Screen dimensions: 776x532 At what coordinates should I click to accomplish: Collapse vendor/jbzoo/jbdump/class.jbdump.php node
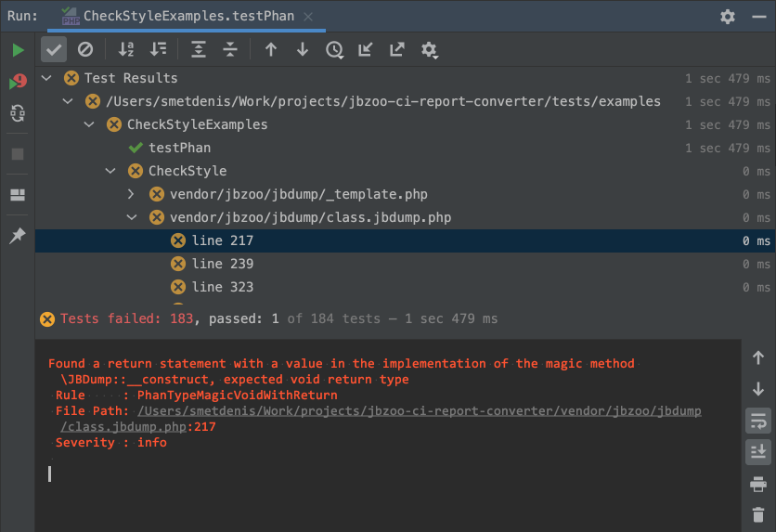(x=132, y=218)
